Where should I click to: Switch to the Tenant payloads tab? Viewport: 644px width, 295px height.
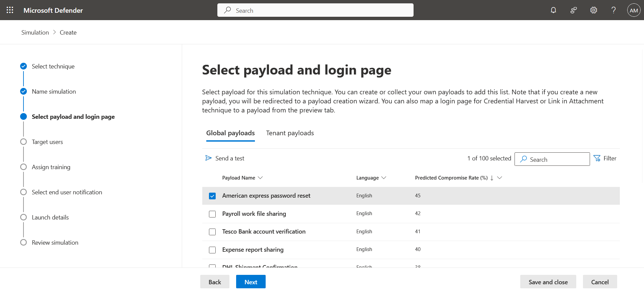(x=290, y=133)
